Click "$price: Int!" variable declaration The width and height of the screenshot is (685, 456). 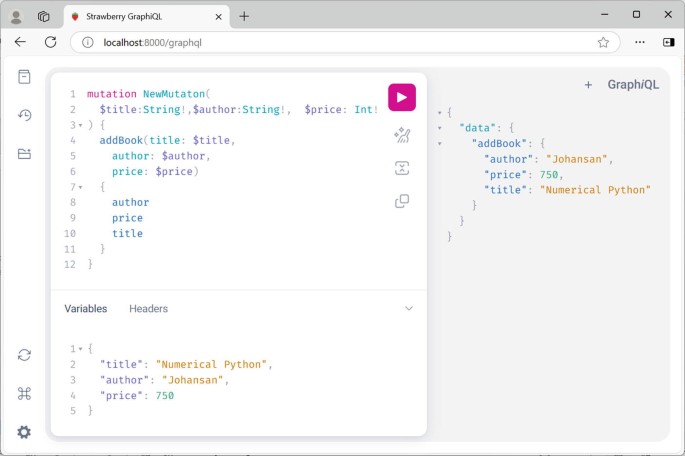pyautogui.click(x=341, y=110)
